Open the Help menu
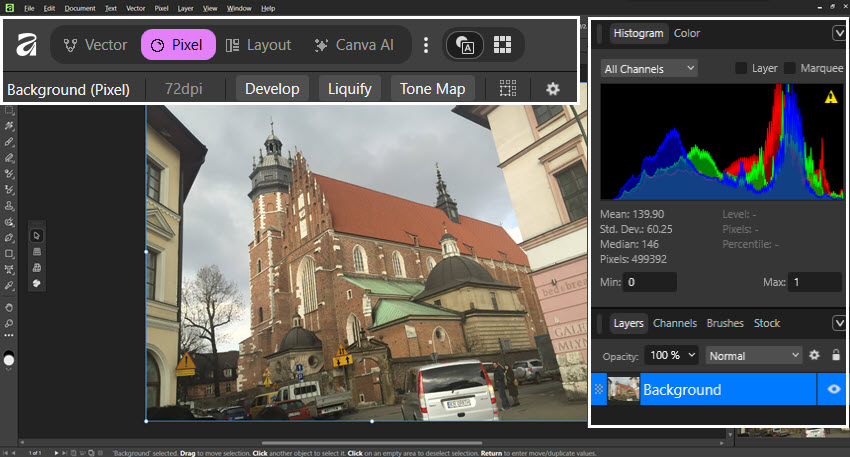850x457 pixels. pos(268,8)
